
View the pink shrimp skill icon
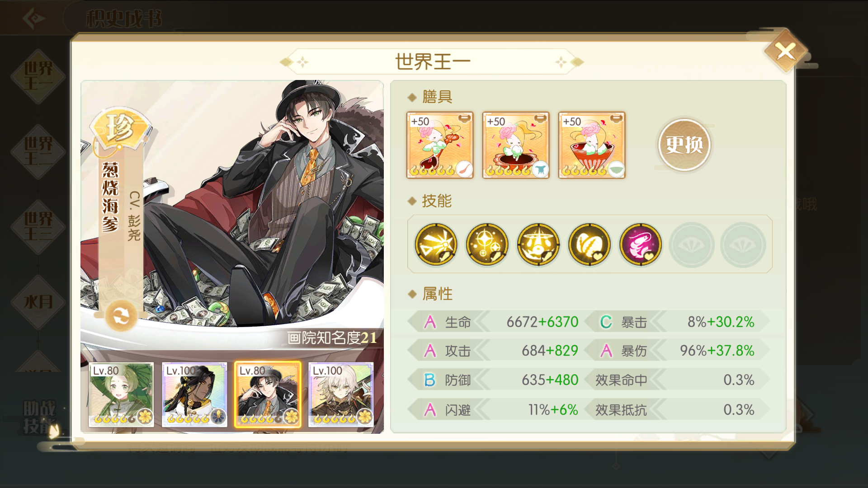coord(640,244)
